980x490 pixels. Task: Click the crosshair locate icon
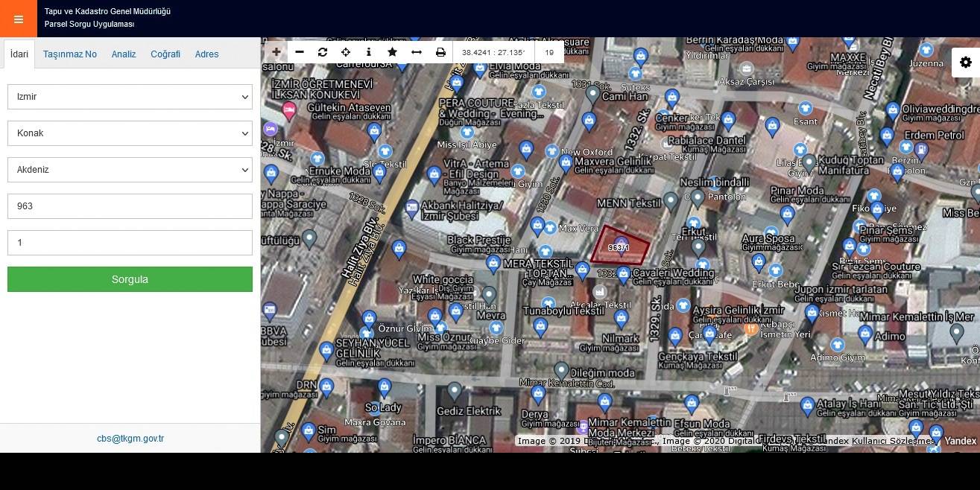(346, 52)
